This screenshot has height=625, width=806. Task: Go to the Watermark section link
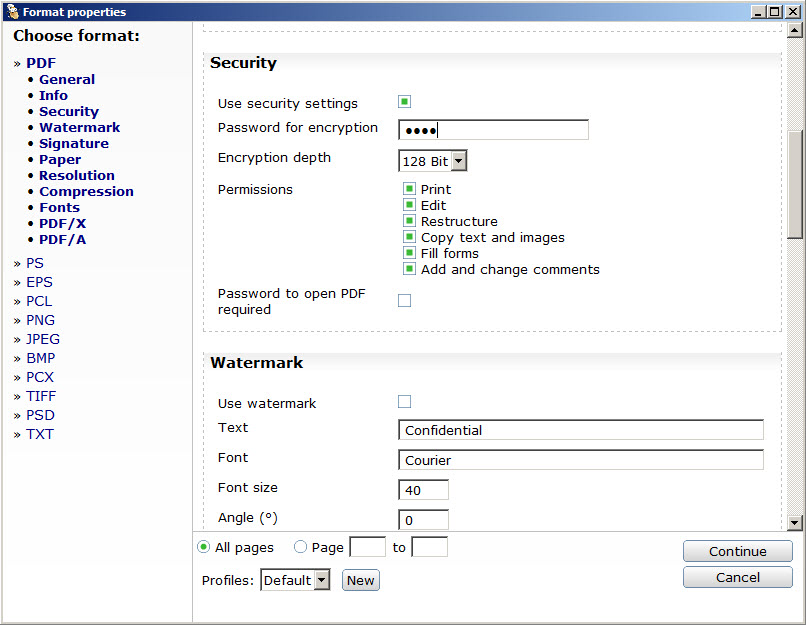(x=79, y=128)
